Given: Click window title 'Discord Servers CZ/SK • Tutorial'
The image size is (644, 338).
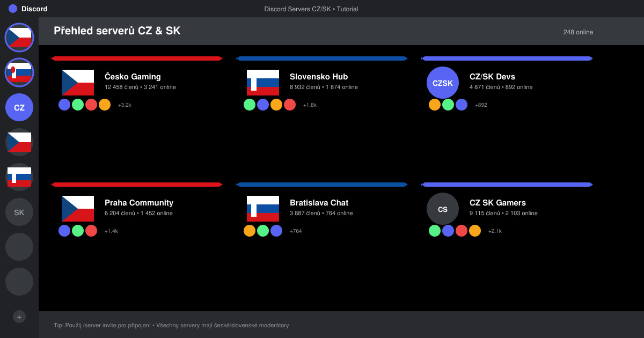Looking at the screenshot, I should coord(311,9).
